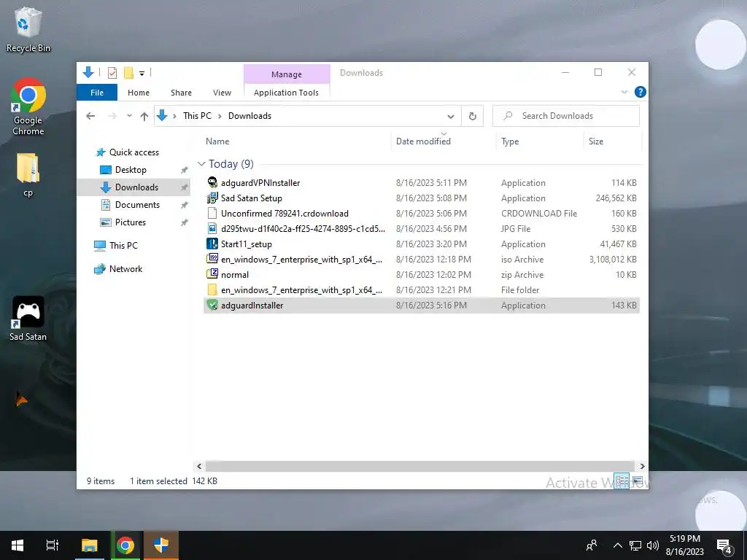747x560 pixels.
Task: Collapse the Today (9) group
Action: [x=201, y=164]
